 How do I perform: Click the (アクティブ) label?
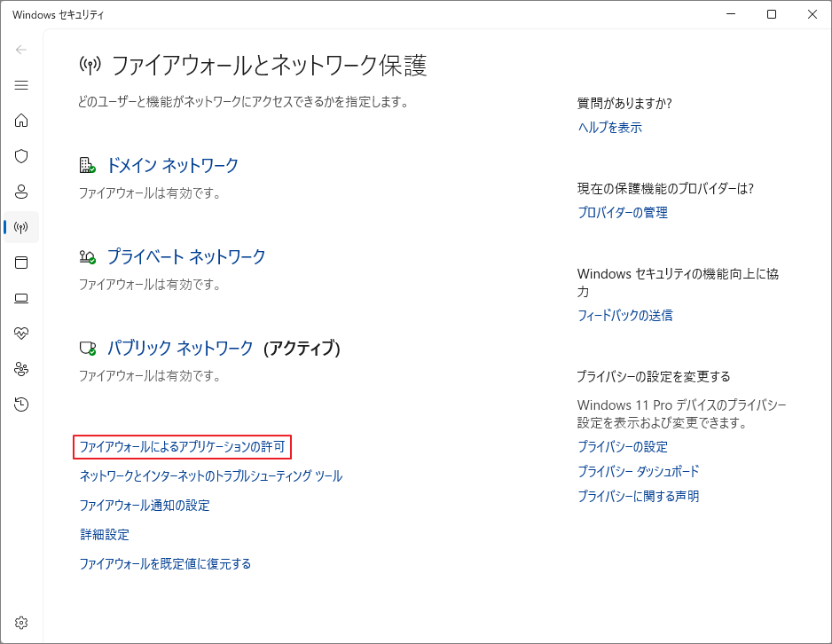(302, 348)
